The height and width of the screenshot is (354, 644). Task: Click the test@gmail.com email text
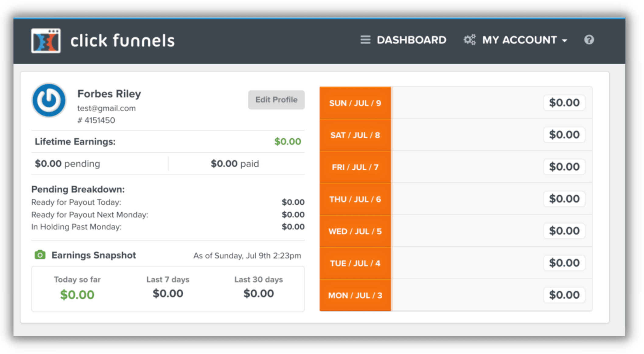point(106,108)
